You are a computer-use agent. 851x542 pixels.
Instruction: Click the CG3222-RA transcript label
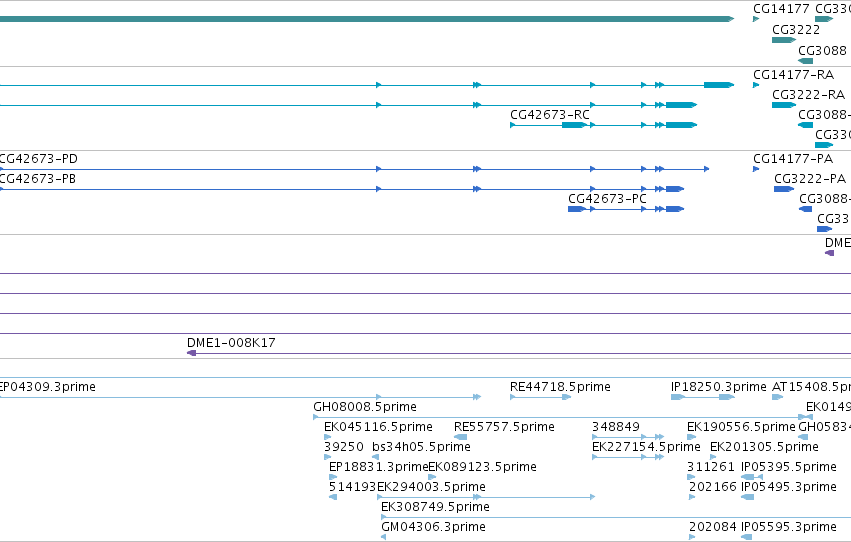808,95
